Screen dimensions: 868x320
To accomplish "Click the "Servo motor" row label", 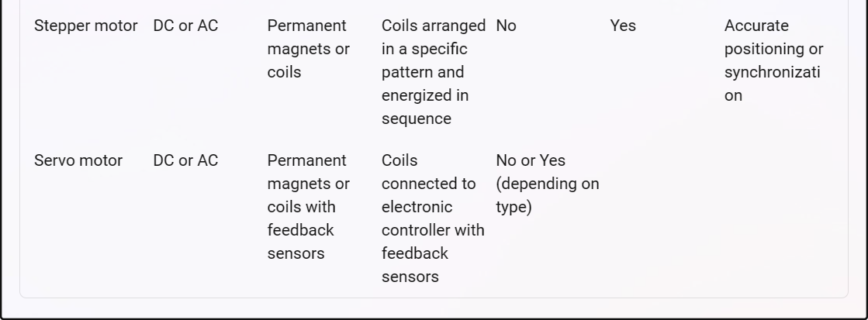I will tap(78, 161).
